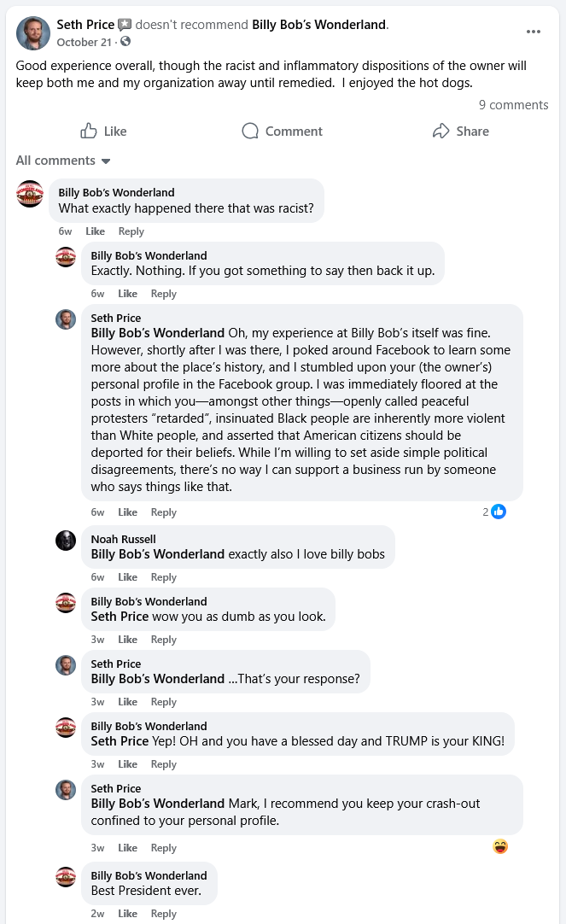Reply to "...That's your response?" comment
This screenshot has height=924, width=566.
(163, 702)
